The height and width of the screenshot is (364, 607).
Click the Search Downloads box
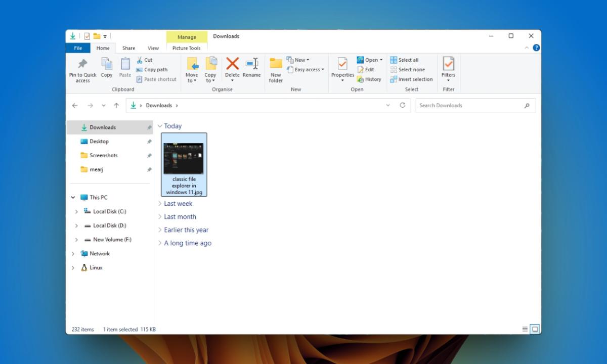coord(455,105)
